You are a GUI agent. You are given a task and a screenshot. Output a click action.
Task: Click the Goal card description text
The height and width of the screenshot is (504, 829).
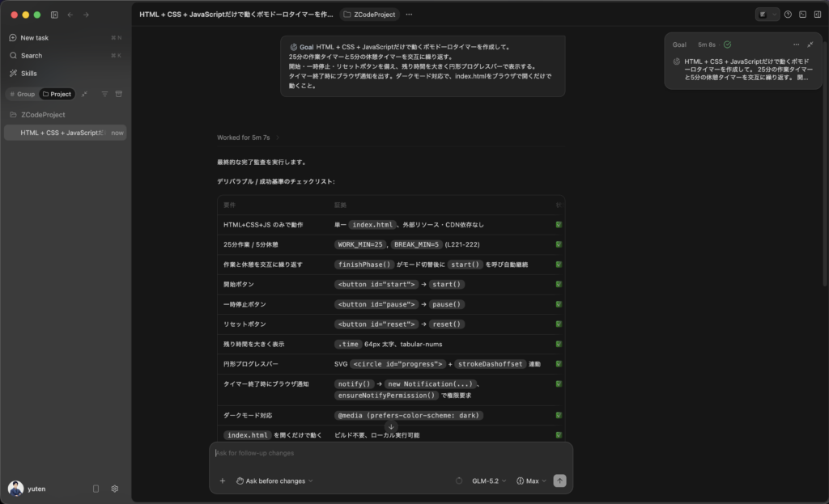pyautogui.click(x=748, y=70)
